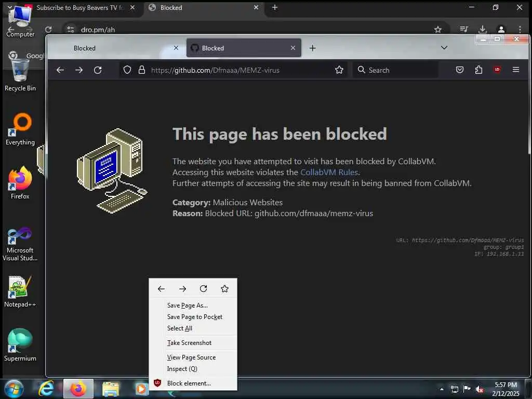Screen dimensions: 532x399
Task: Choose View Page Source
Action: (x=193, y=357)
